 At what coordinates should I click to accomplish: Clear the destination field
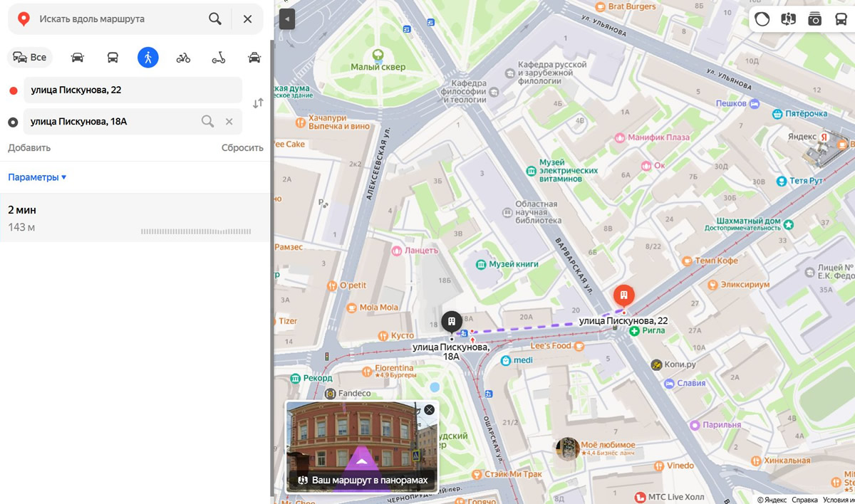(229, 122)
